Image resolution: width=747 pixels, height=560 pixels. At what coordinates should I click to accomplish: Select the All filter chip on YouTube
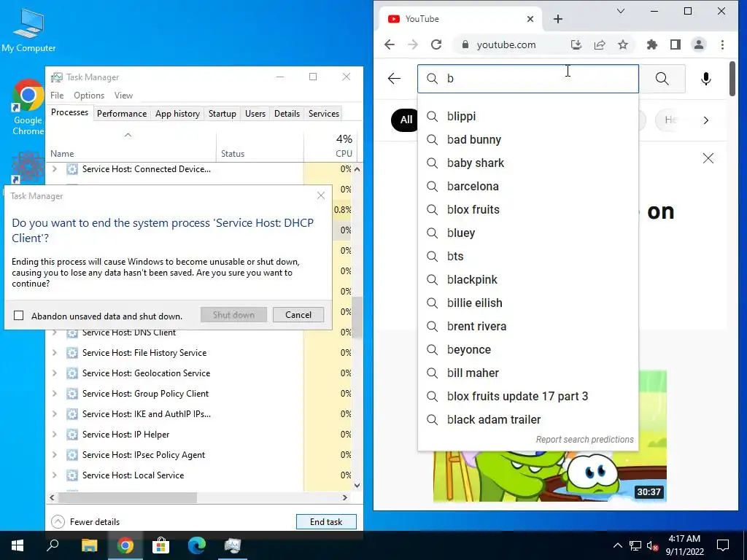(404, 120)
